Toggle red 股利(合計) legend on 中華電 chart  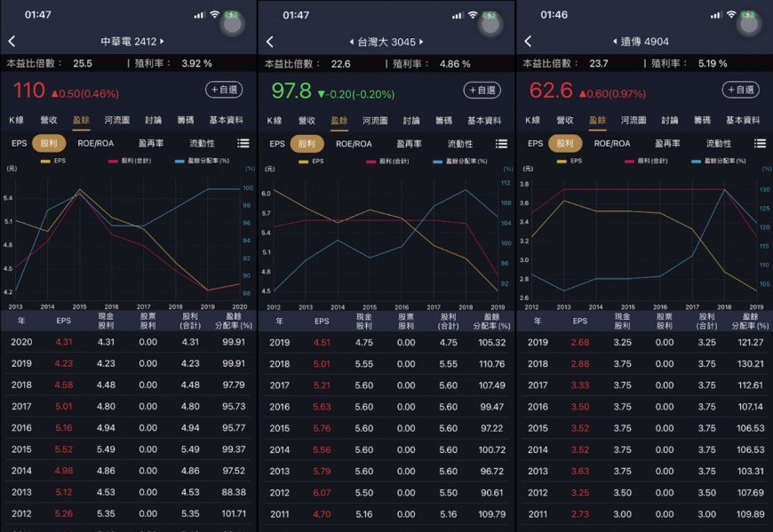[x=129, y=161]
